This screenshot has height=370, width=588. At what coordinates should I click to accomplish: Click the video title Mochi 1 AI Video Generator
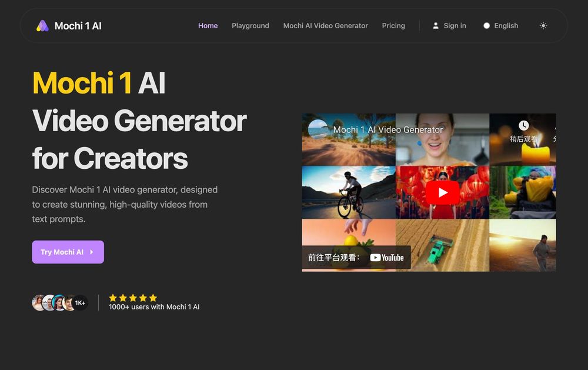coord(388,130)
